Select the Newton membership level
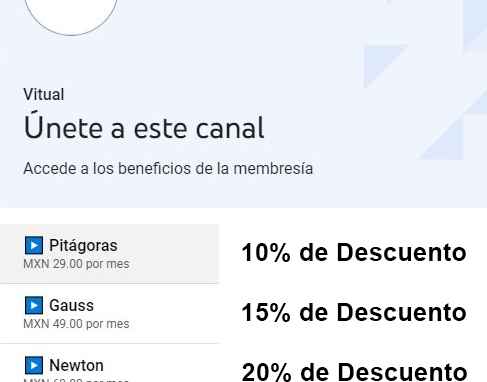Image resolution: width=487 pixels, height=382 pixels. click(109, 363)
